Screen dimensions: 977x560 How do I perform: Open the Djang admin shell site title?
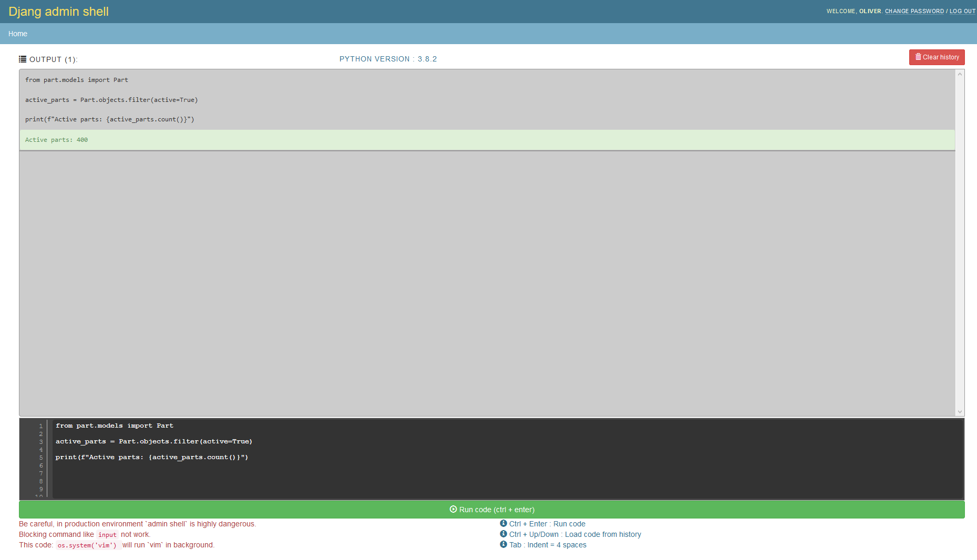point(58,12)
